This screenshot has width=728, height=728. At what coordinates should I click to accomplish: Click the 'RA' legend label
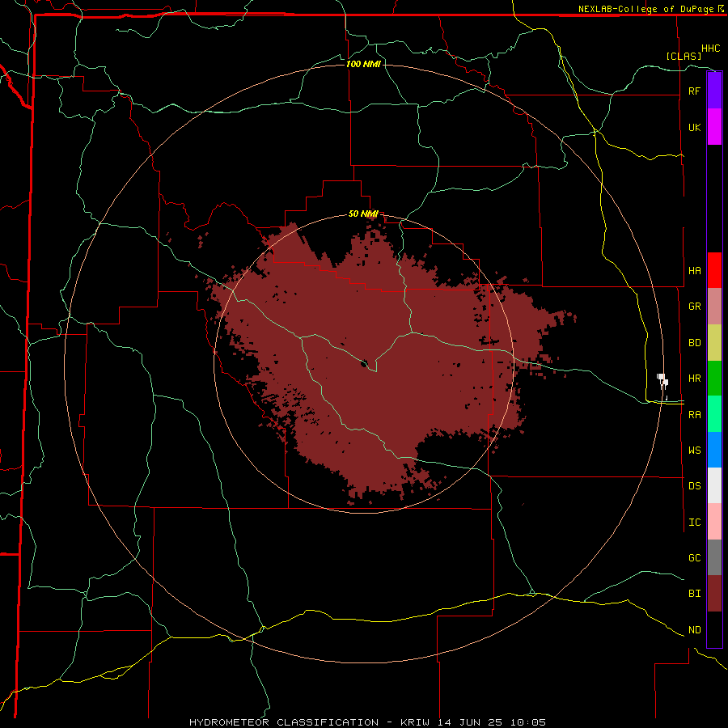click(694, 415)
